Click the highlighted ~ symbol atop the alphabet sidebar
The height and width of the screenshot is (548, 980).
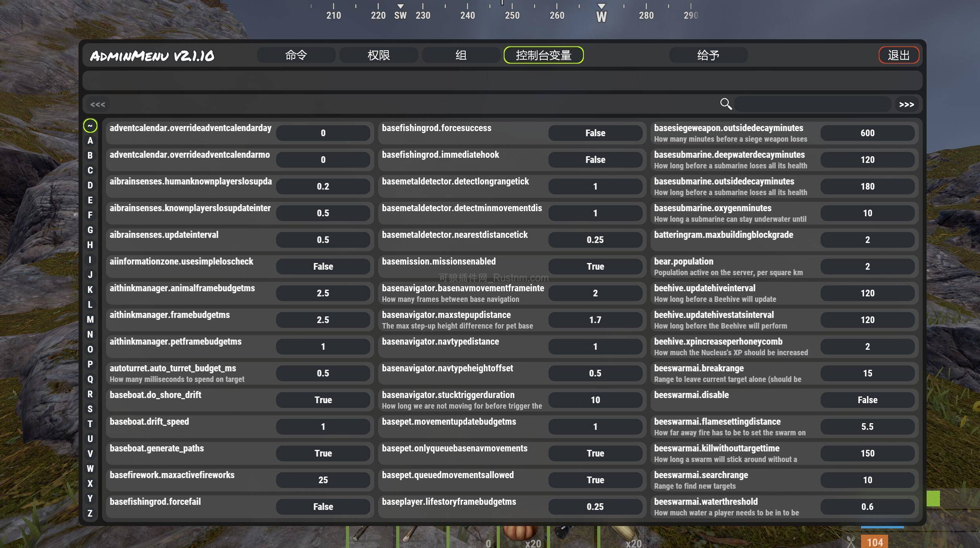point(91,125)
